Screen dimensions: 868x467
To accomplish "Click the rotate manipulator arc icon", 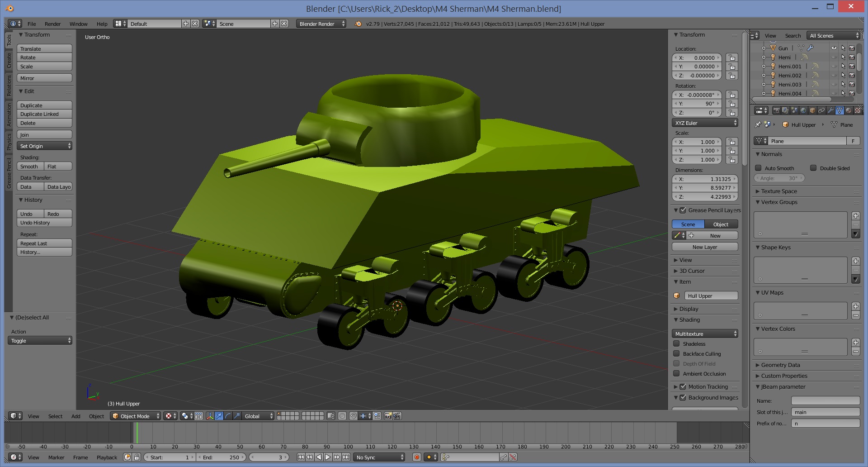I will click(228, 416).
